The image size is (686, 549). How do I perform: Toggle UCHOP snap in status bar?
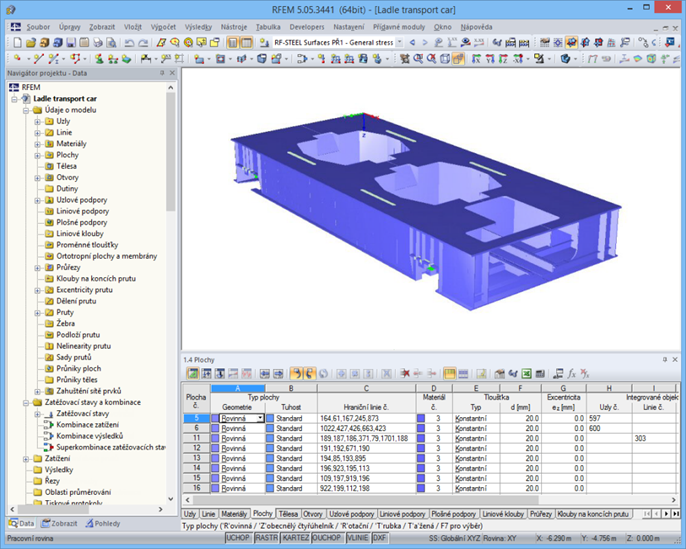tap(238, 538)
